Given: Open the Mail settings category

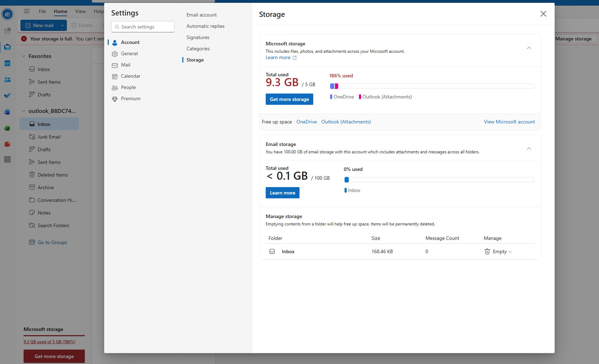Looking at the screenshot, I should (126, 65).
